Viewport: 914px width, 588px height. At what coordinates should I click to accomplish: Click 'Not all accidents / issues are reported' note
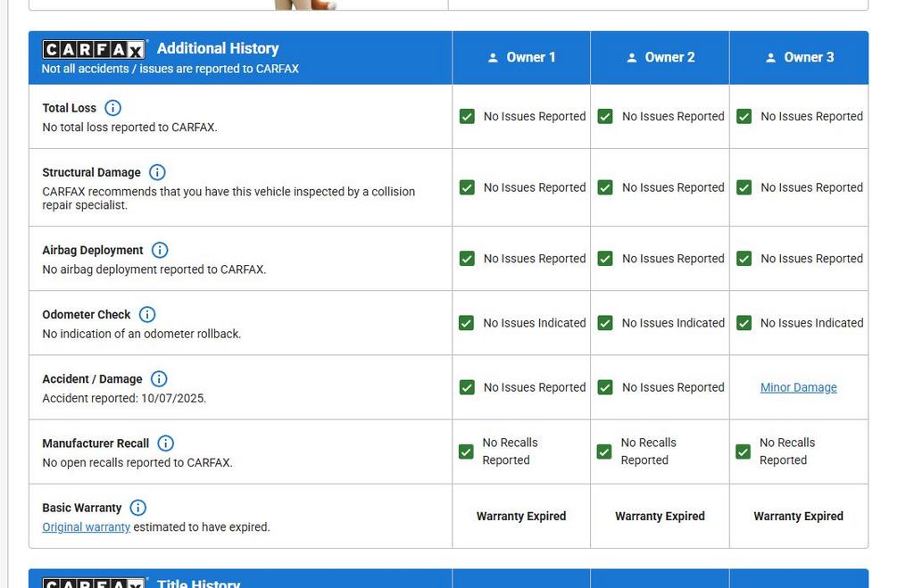170,69
